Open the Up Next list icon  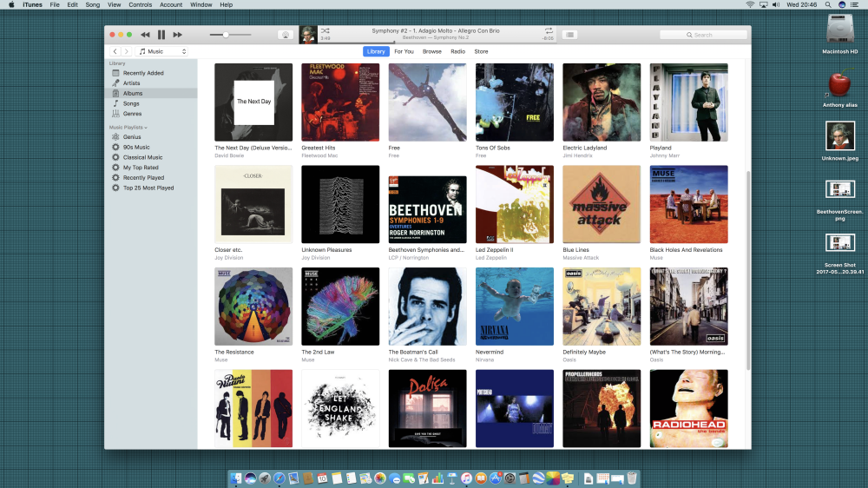(569, 35)
